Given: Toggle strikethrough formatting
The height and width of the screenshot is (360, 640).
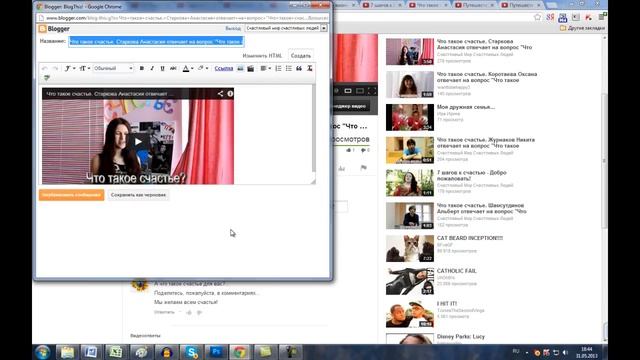Looking at the screenshot, I should (x=173, y=68).
